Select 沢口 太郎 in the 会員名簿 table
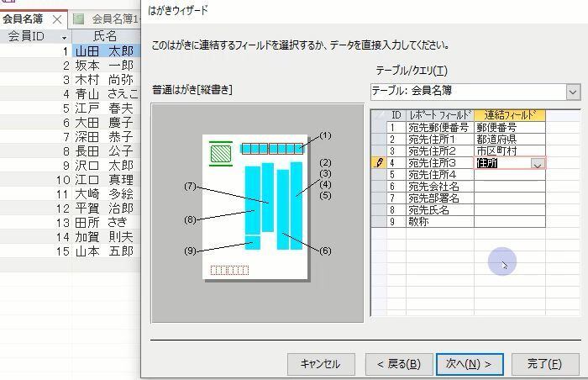This screenshot has width=588, height=380. 106,166
